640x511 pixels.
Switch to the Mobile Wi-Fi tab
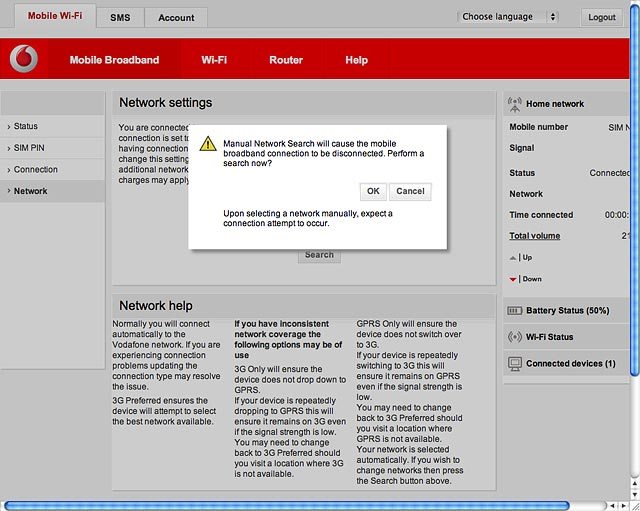(x=55, y=16)
